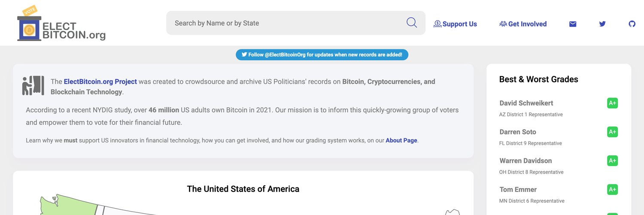644x215 pixels.
Task: Open the Support Us menu link
Action: click(x=456, y=24)
